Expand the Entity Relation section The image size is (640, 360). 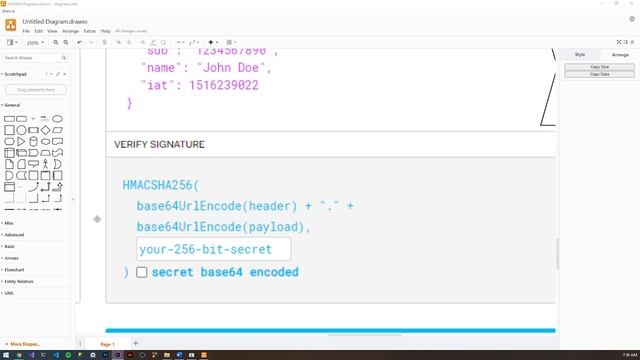pos(18,282)
